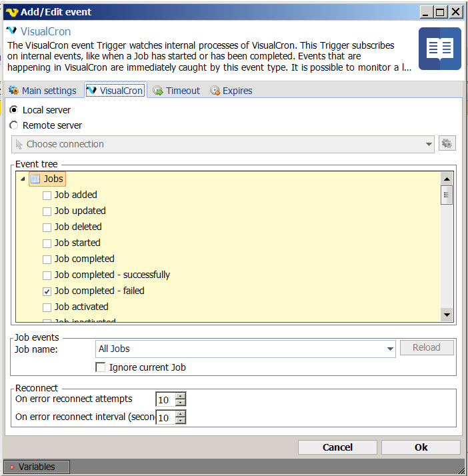Click the Timeout tab clock icon
This screenshot has height=476, width=468.
point(158,91)
